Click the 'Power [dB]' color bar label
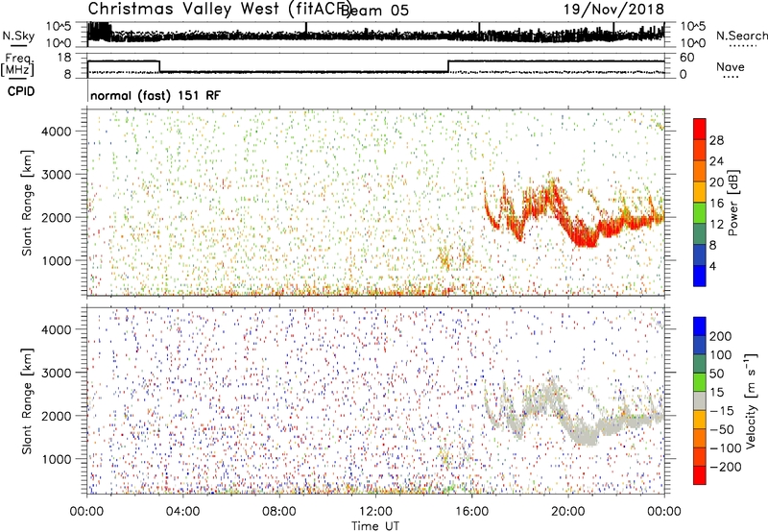The height and width of the screenshot is (532, 768). tap(732, 203)
